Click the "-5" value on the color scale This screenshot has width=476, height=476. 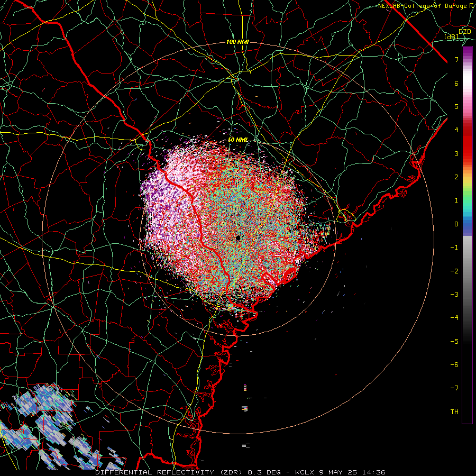click(x=454, y=342)
